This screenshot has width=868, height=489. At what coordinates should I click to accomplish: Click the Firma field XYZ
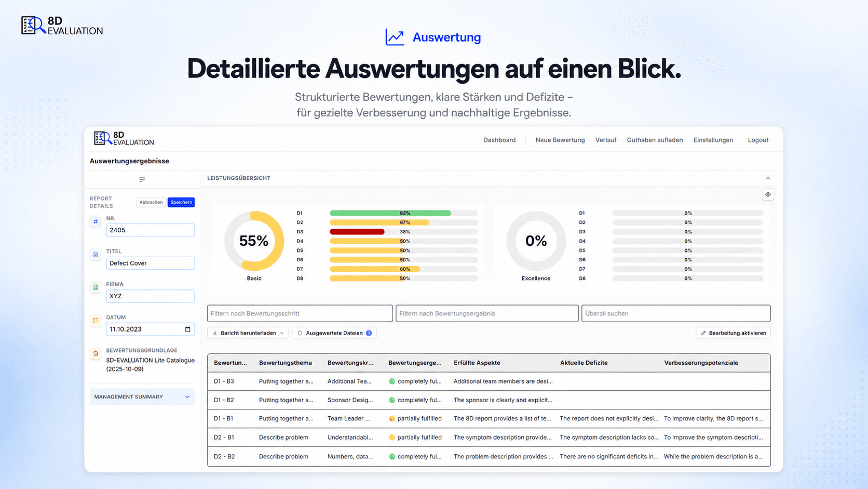point(150,296)
